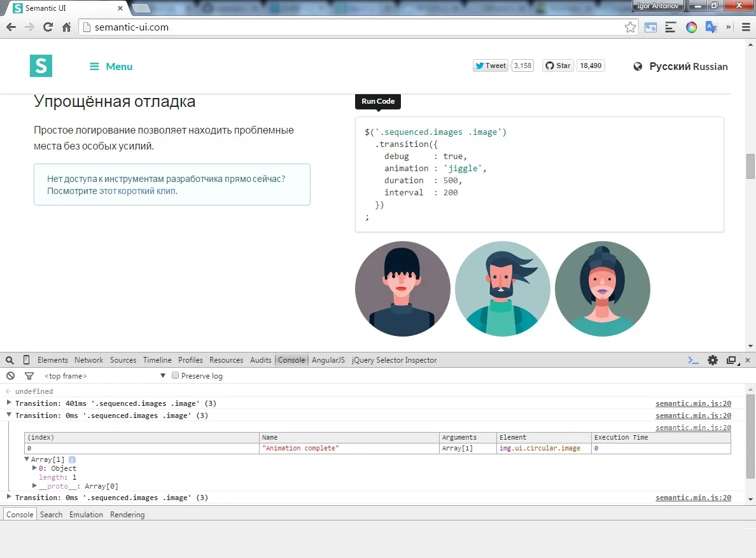Switch to the Elements tab
This screenshot has height=558, width=756.
[53, 360]
